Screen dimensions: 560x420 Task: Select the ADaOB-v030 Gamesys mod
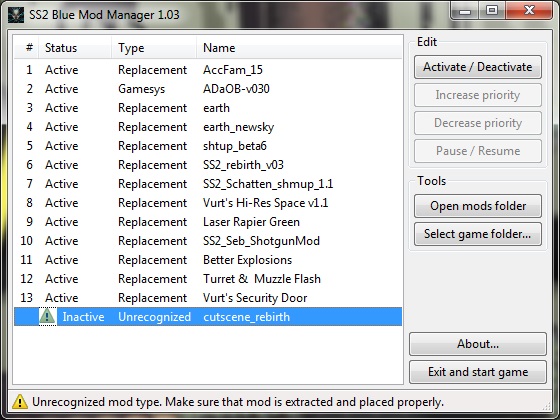(x=208, y=89)
